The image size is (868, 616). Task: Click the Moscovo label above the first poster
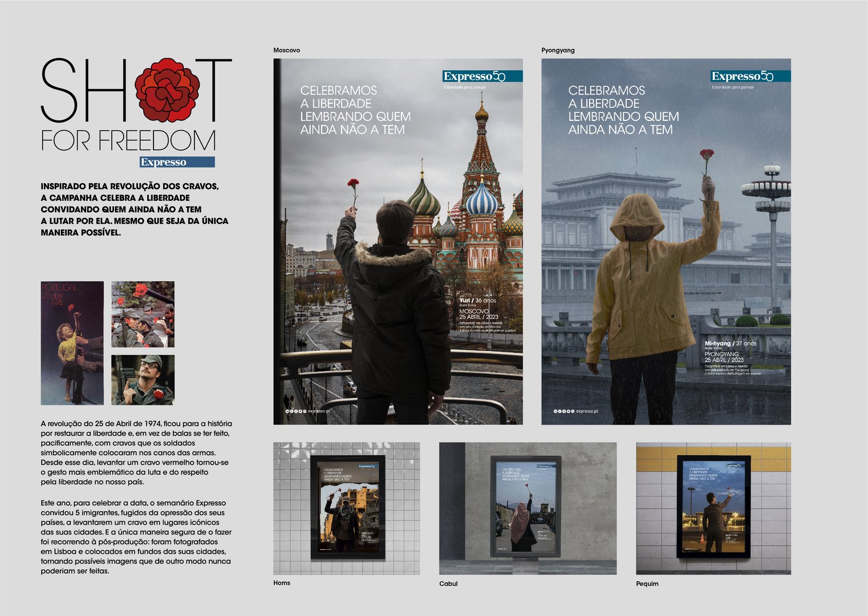coord(286,50)
